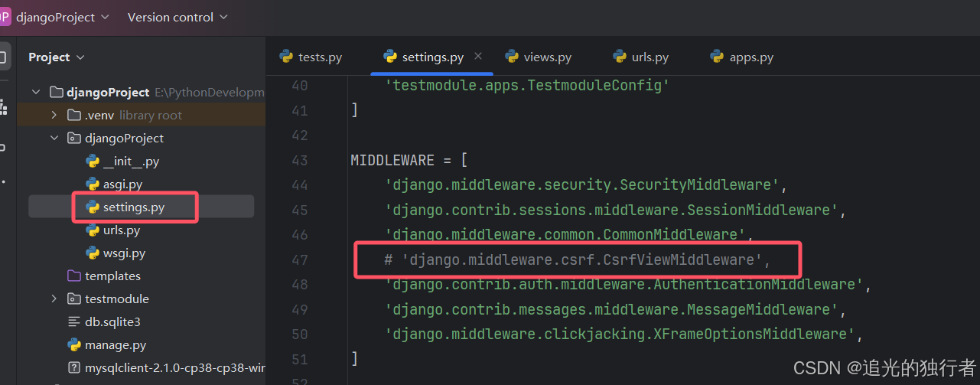Click the Python icon beside wsgi.py

[x=93, y=253]
